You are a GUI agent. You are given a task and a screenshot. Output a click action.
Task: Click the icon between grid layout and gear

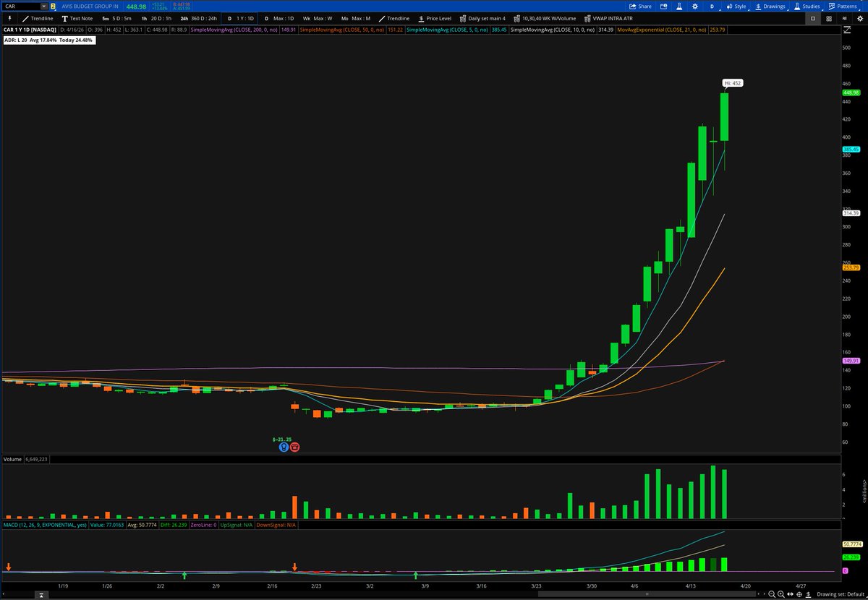[845, 19]
